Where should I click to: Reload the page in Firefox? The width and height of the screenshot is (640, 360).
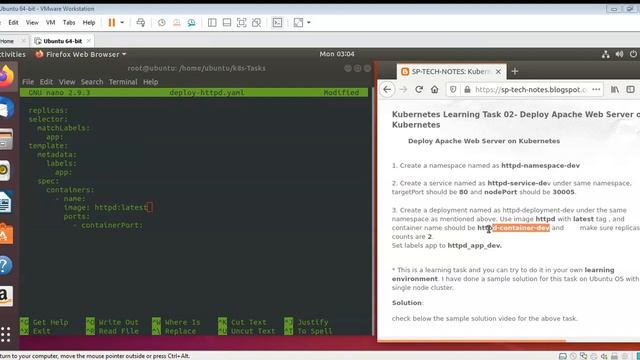(419, 89)
